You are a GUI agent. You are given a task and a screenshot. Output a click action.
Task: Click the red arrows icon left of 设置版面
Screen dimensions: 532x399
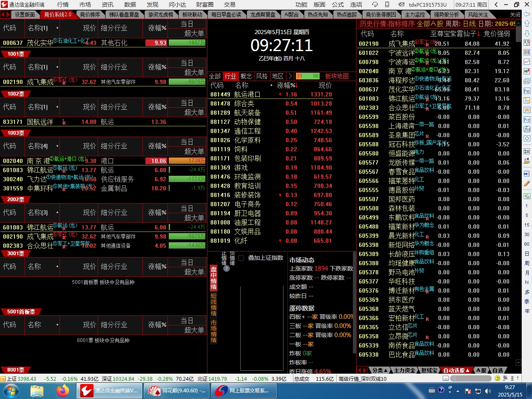point(5,14)
